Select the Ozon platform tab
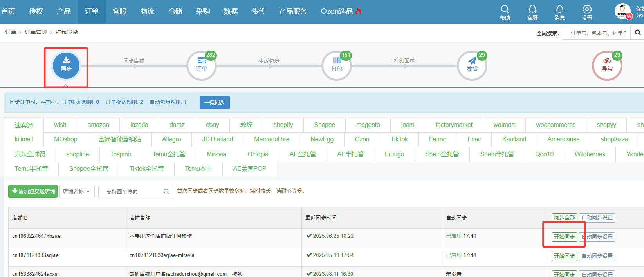 point(362,139)
